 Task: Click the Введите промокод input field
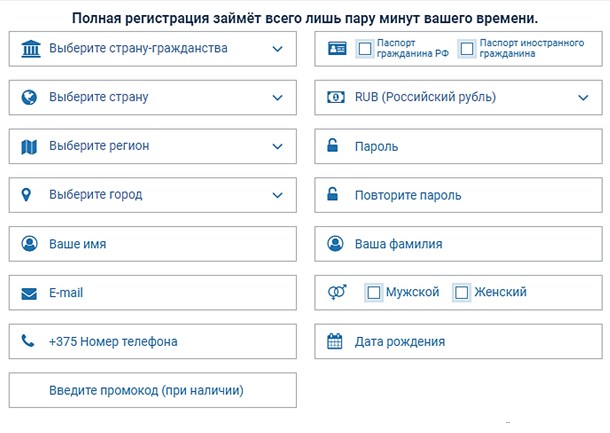[152, 390]
